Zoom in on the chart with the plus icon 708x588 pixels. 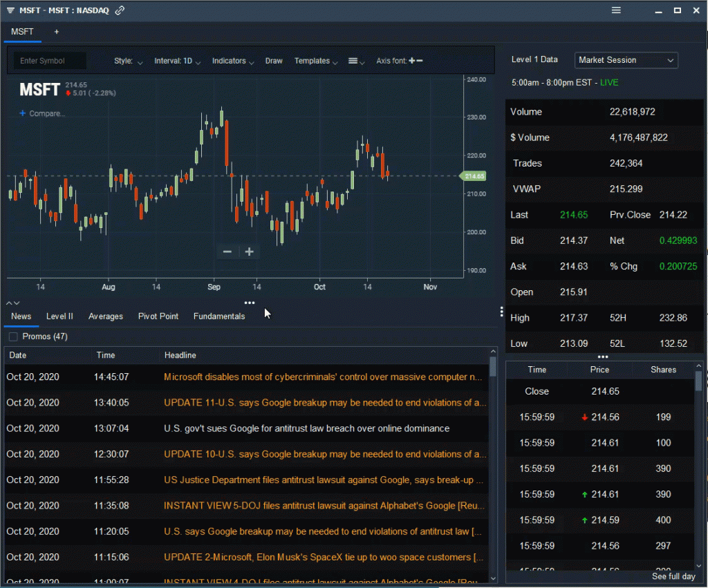tap(249, 252)
